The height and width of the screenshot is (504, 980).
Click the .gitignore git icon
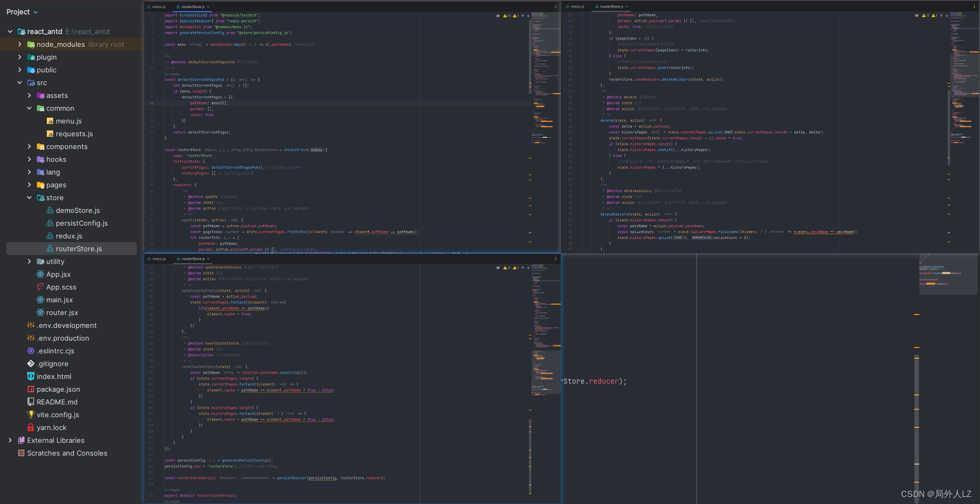[31, 363]
